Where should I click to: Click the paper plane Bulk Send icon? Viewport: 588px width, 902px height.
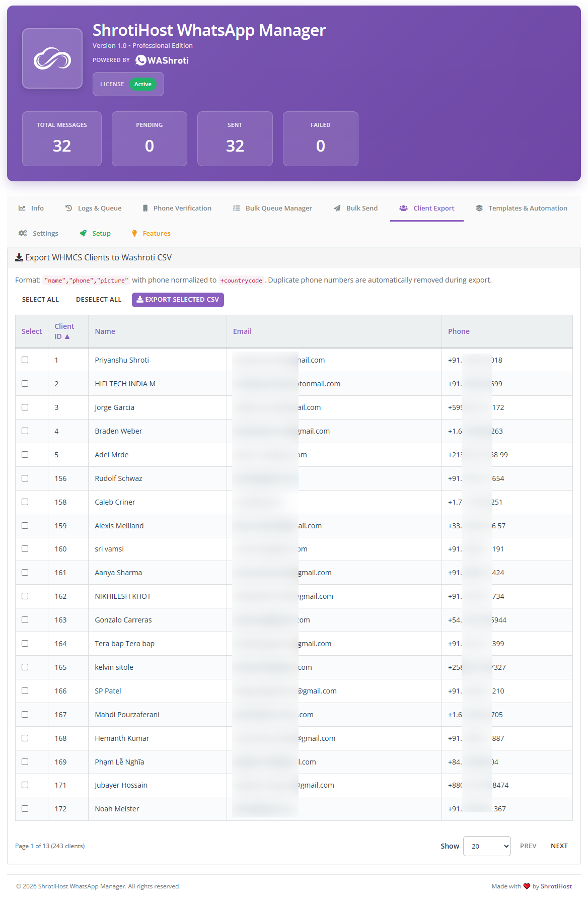click(337, 208)
